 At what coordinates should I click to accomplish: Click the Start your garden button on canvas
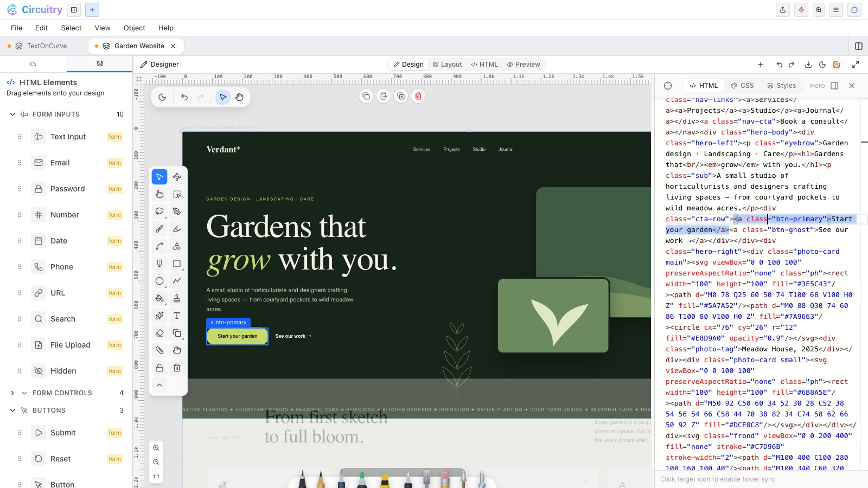(x=238, y=336)
